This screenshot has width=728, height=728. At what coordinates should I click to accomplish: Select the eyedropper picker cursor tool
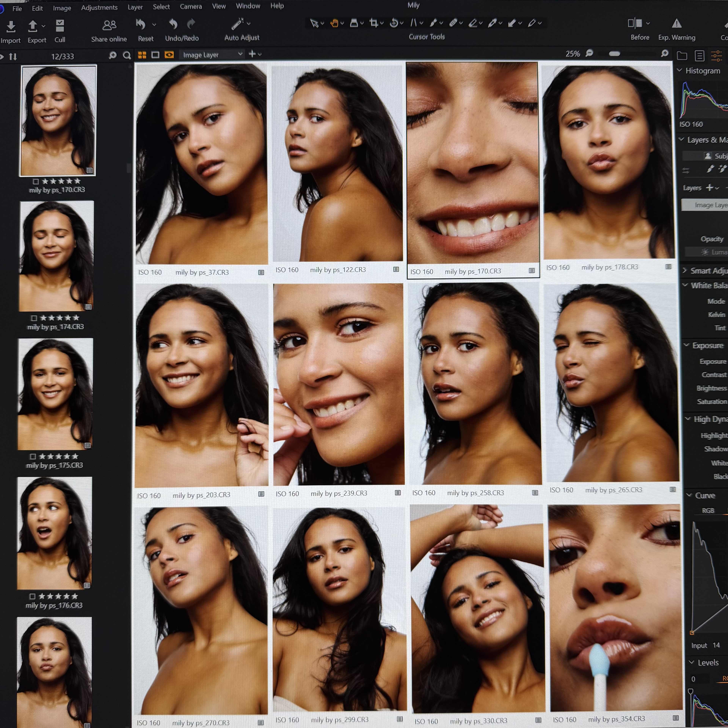click(x=492, y=23)
